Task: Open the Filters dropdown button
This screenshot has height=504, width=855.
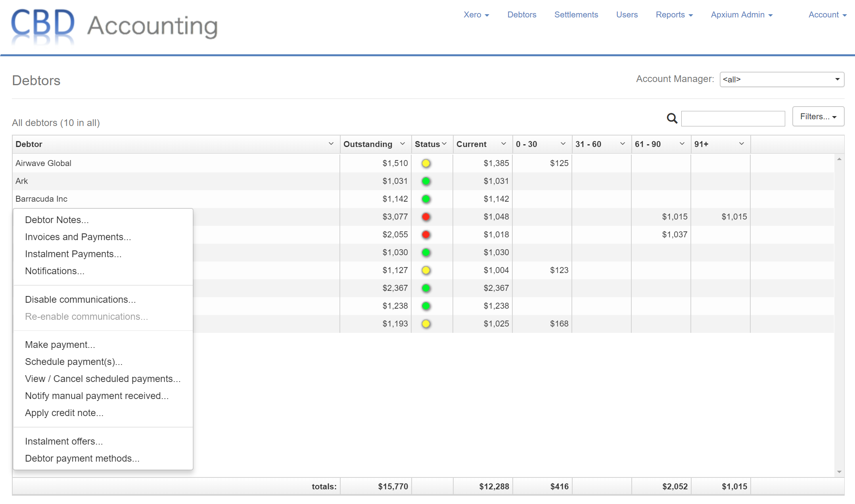Action: click(818, 116)
